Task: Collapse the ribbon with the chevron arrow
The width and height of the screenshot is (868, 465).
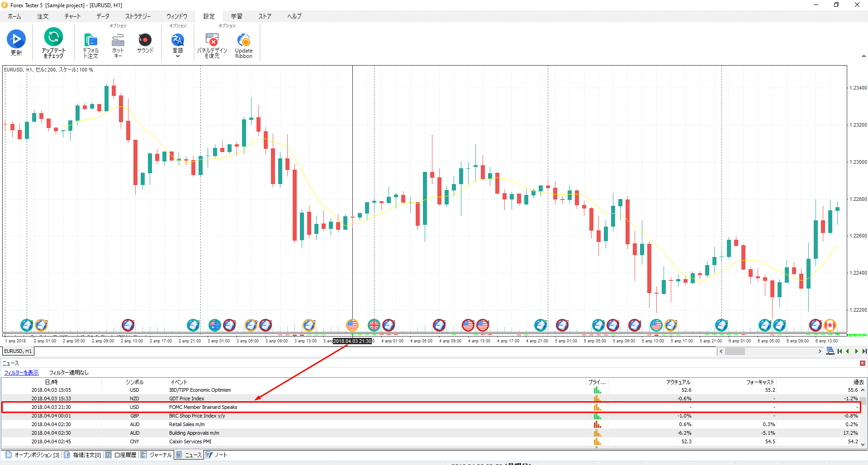Action: [x=863, y=57]
